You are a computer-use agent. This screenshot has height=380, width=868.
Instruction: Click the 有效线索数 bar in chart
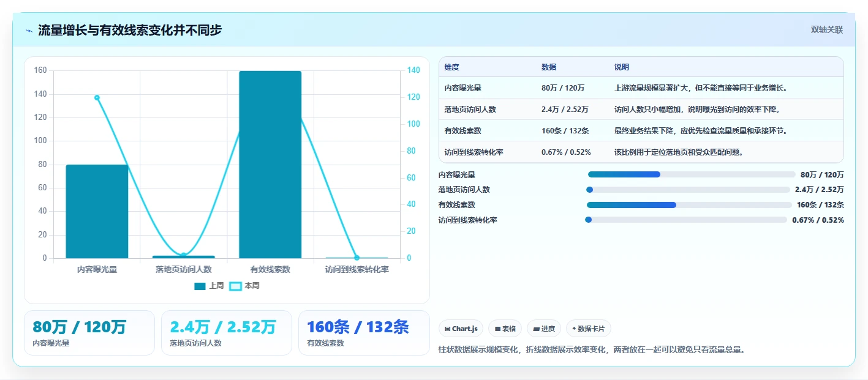pyautogui.click(x=270, y=165)
